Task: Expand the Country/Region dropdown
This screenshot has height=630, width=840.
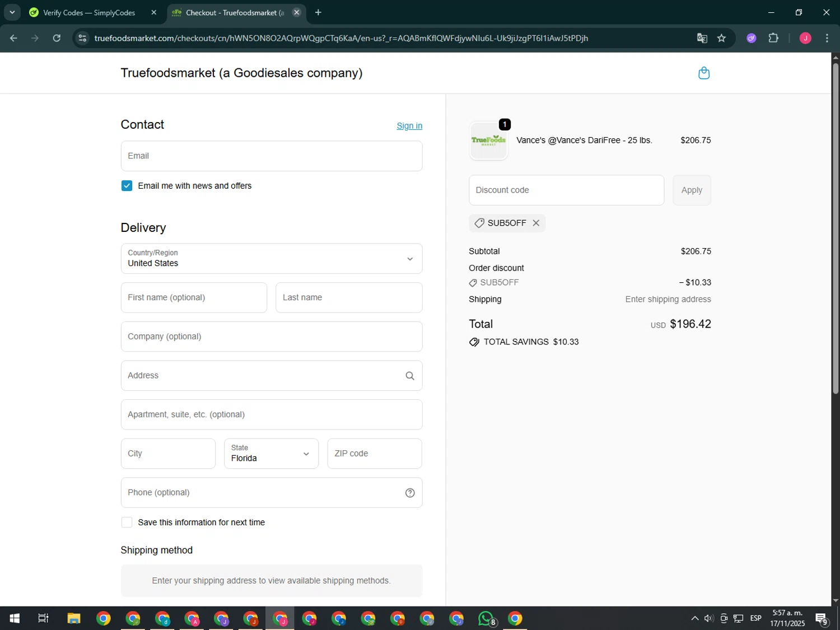Action: pyautogui.click(x=272, y=259)
